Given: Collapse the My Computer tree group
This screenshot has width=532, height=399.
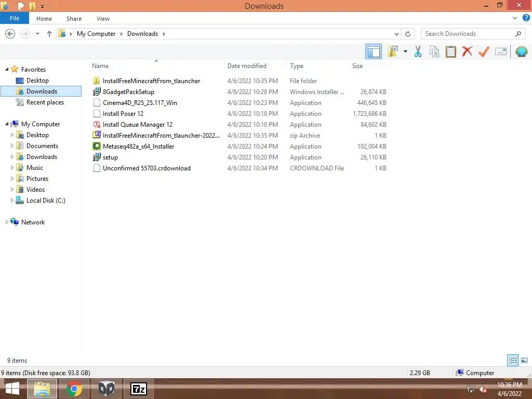Looking at the screenshot, I should point(7,124).
